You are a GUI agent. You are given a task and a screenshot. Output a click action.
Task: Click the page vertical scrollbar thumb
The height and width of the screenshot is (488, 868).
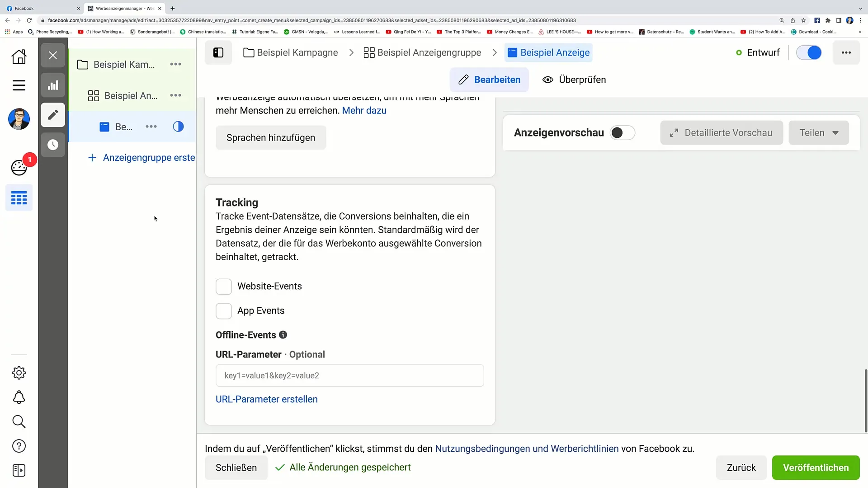(x=866, y=401)
